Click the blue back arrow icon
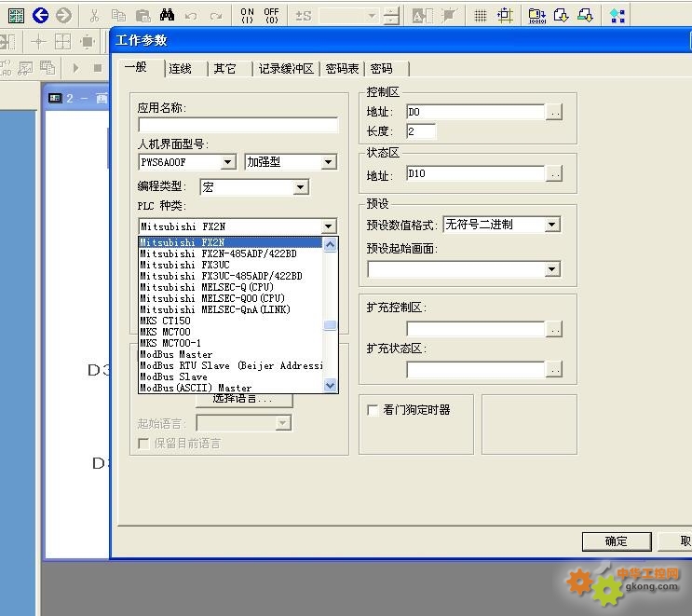The image size is (692, 616). (41, 16)
